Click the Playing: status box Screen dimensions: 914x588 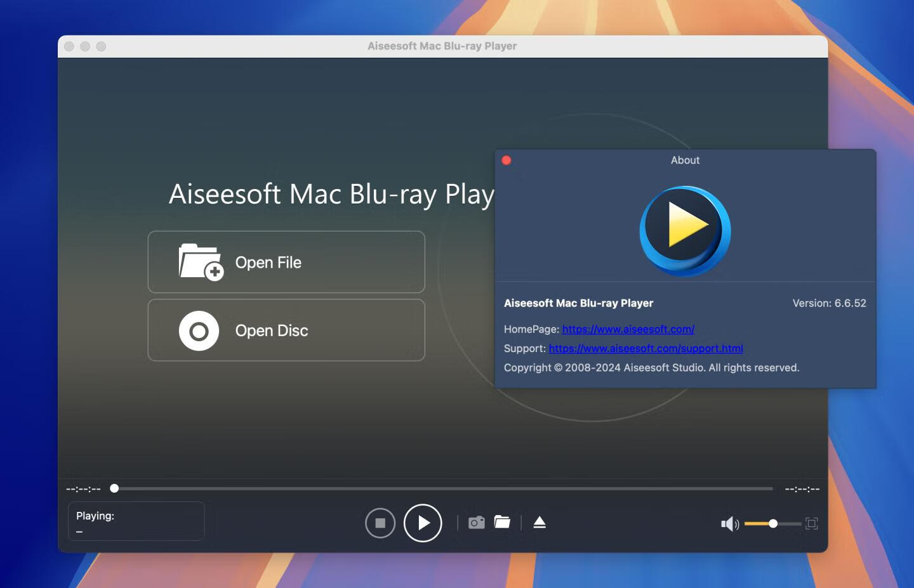pyautogui.click(x=136, y=521)
